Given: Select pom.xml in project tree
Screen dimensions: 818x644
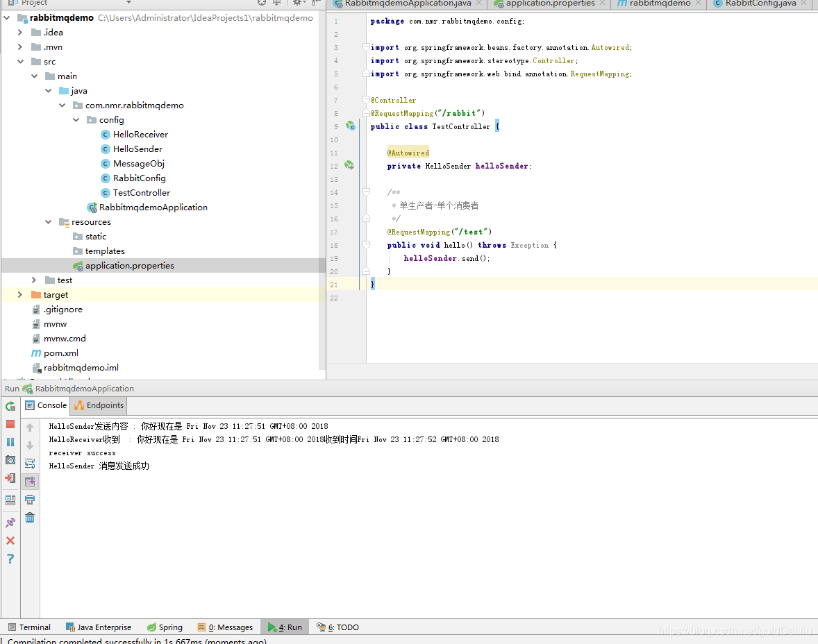Looking at the screenshot, I should [x=56, y=353].
